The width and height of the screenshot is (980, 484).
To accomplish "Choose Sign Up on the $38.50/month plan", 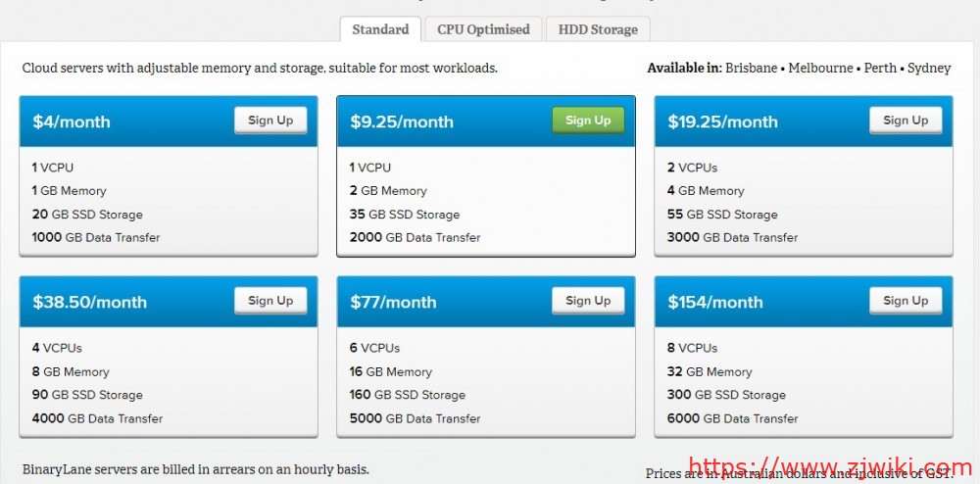I will point(270,301).
